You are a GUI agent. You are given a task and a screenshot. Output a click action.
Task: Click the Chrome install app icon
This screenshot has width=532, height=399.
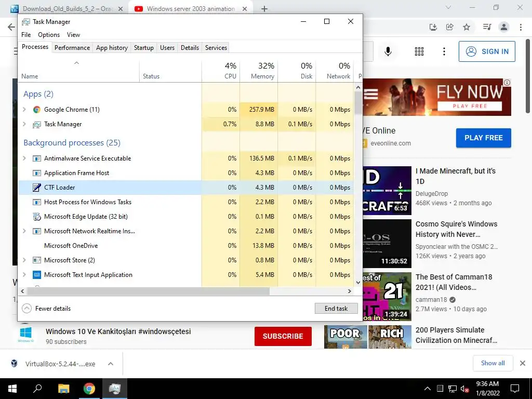[x=433, y=27]
